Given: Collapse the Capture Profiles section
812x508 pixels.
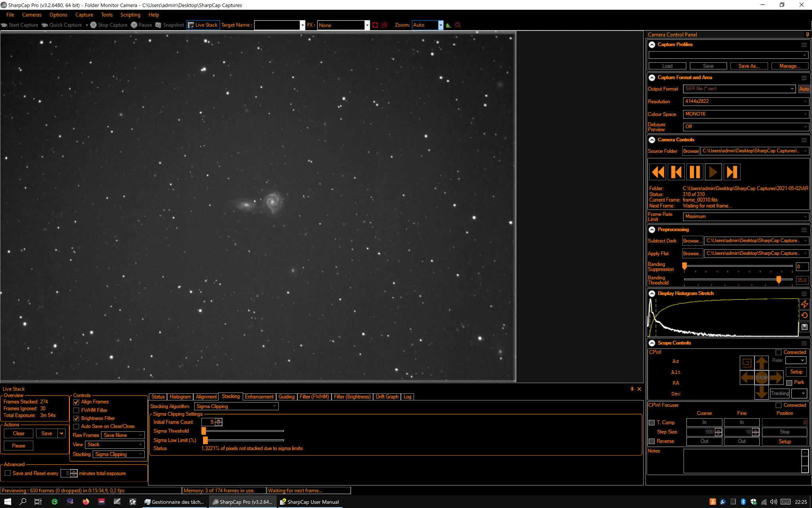Looking at the screenshot, I should click(x=652, y=45).
